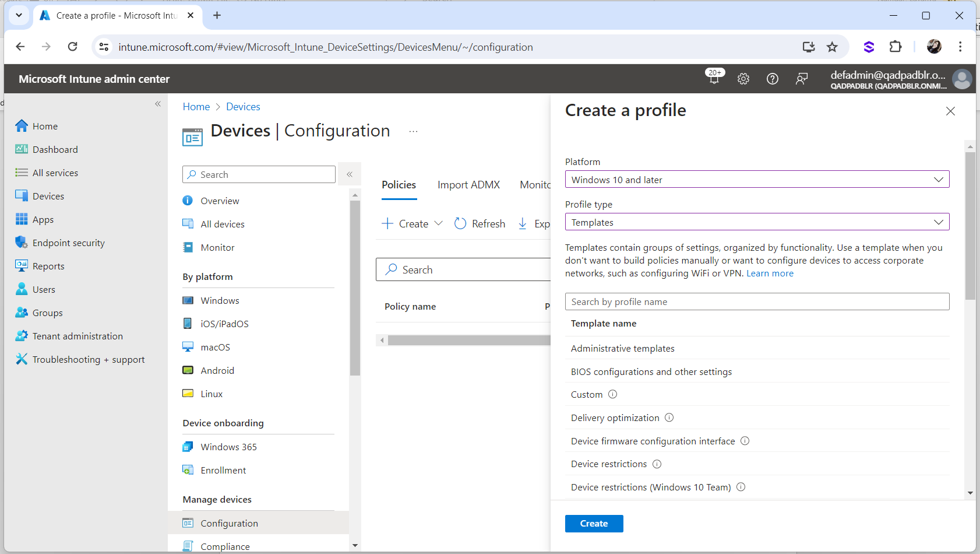Viewport: 980px width, 554px height.
Task: Switch to the Monitor tab in Configuration
Action: point(535,185)
